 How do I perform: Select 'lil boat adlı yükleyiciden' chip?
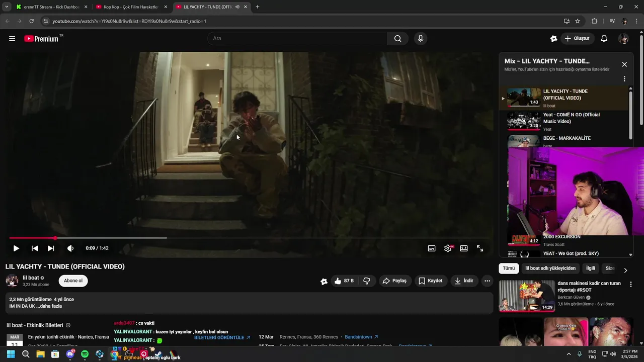[550, 268]
